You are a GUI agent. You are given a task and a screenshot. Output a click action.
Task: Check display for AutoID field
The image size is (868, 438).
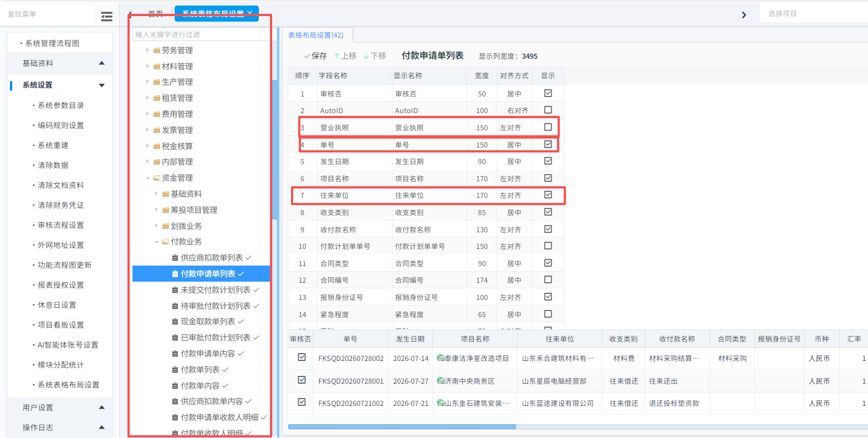(548, 110)
